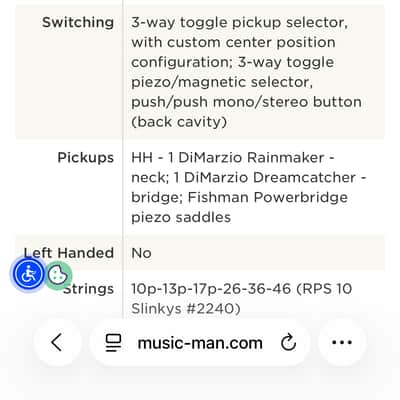400x400 pixels.
Task: Open the accessibility widget wheelchair icon
Action: (x=29, y=274)
